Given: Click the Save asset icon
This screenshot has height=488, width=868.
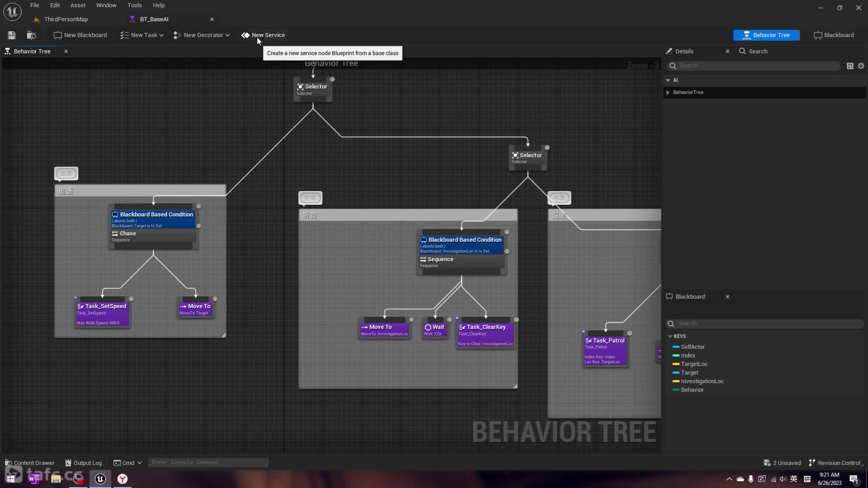Looking at the screenshot, I should click(x=12, y=35).
